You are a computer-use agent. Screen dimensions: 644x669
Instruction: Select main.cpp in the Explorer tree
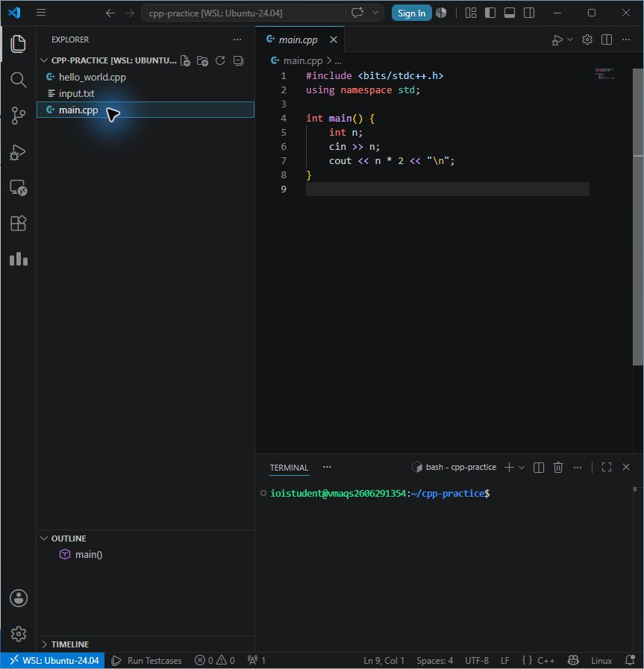145,110
